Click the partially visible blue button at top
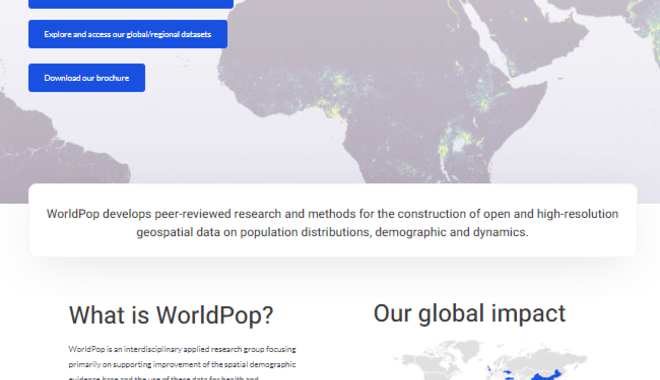The width and height of the screenshot is (660, 380). (x=131, y=4)
